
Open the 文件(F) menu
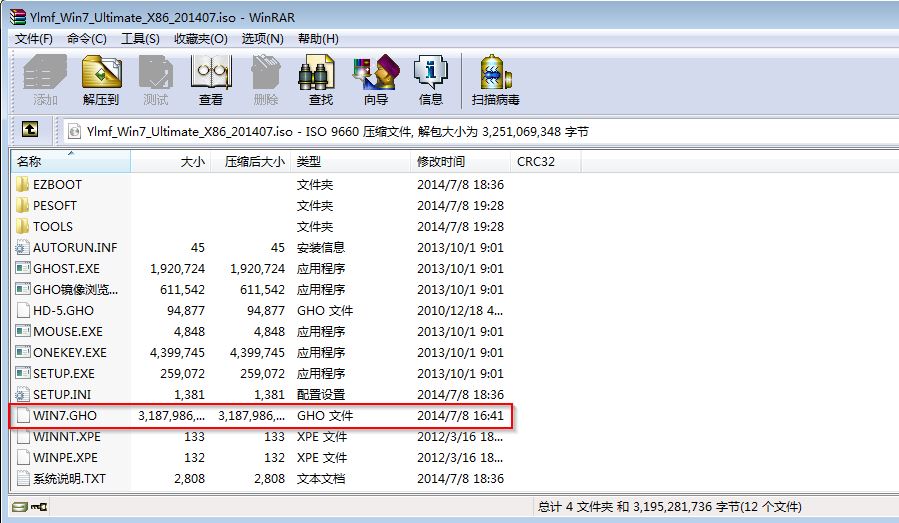coord(34,38)
